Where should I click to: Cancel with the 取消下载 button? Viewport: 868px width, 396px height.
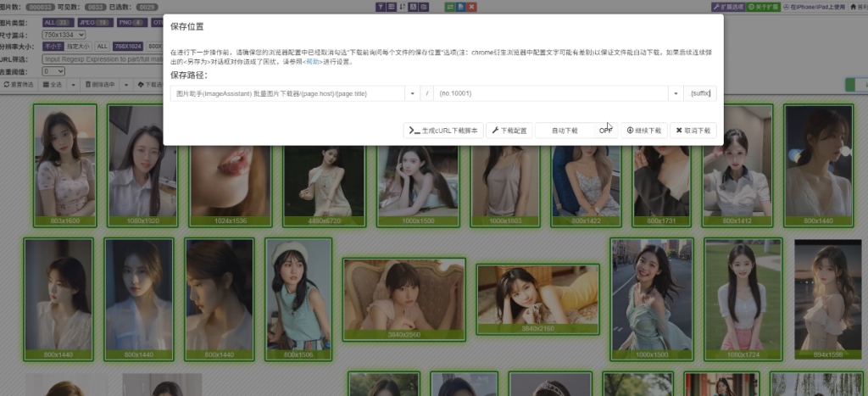click(693, 131)
